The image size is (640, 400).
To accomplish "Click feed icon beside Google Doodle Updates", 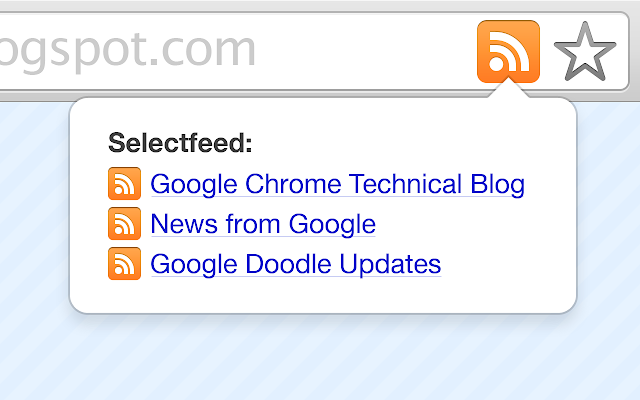I will (x=124, y=264).
